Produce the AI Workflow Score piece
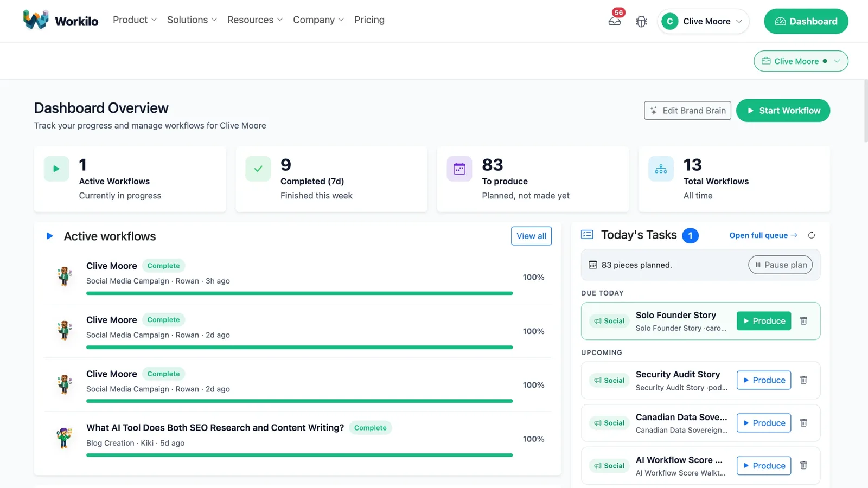This screenshot has height=488, width=868. pos(764,466)
